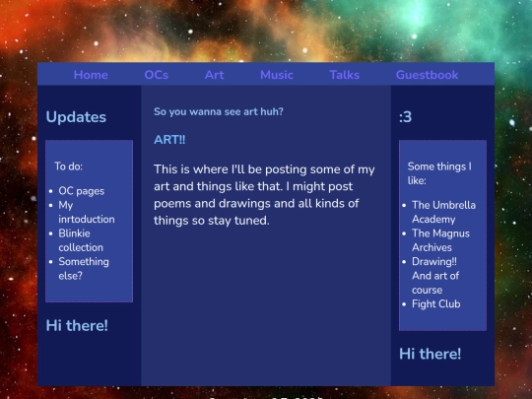Click the ':3' heading
The image size is (532, 399).
click(405, 117)
